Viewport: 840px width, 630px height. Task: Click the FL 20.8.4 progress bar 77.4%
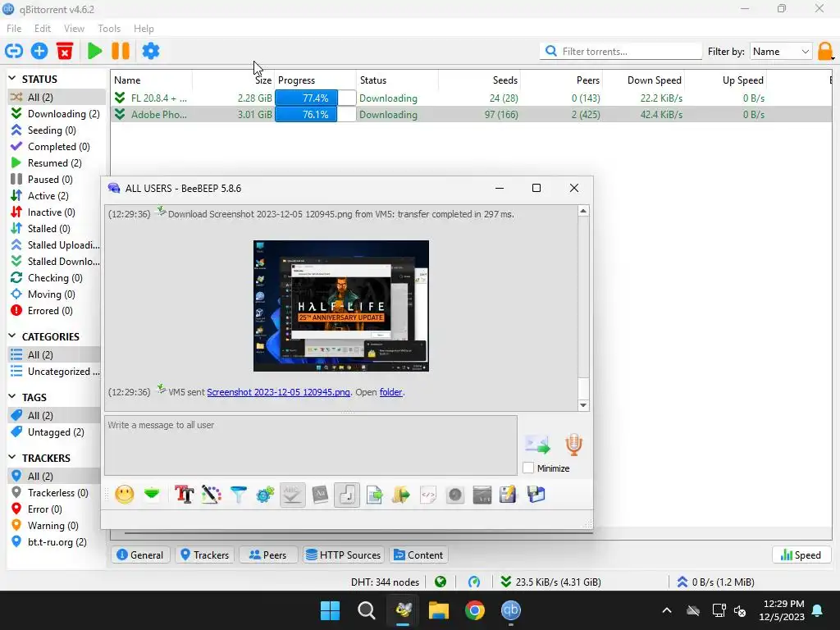(315, 98)
